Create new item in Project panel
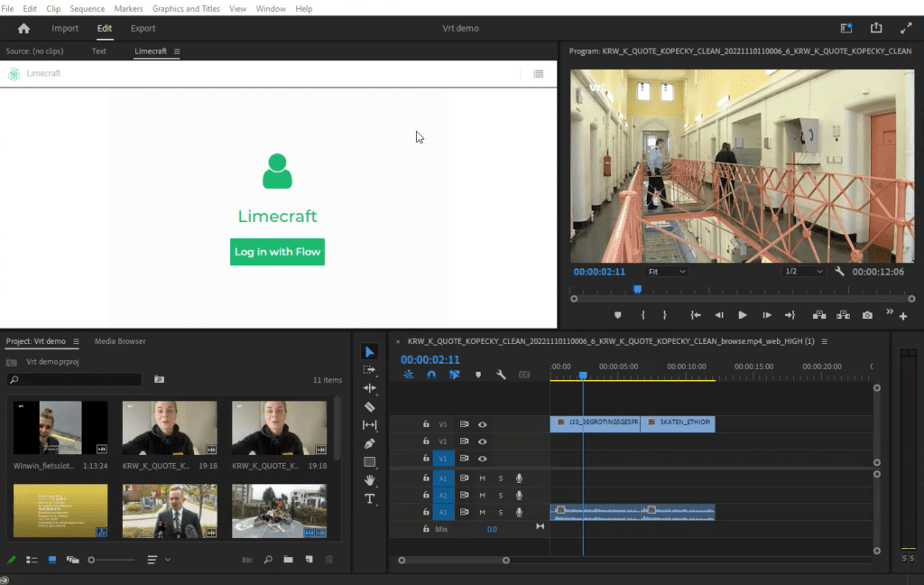Viewport: 924px width, 585px height. (309, 560)
